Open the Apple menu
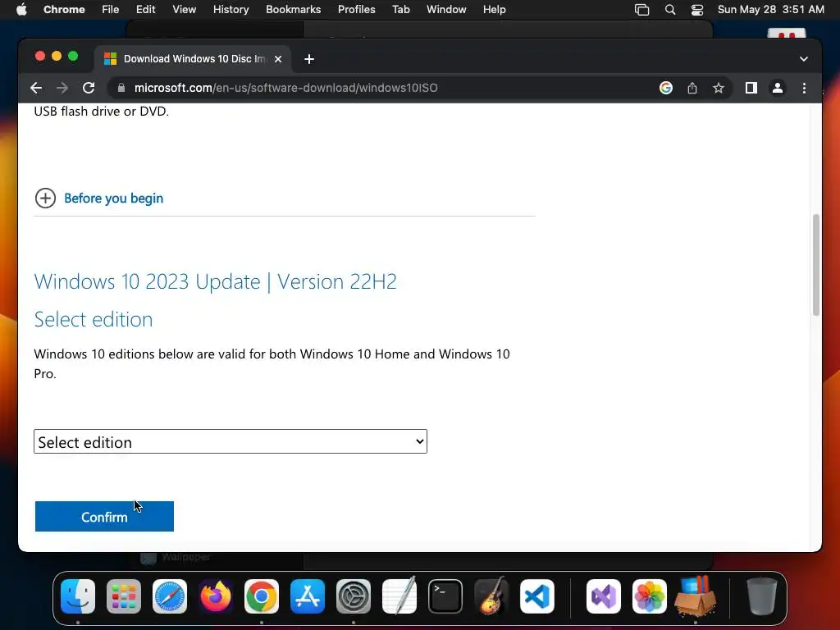The width and height of the screenshot is (840, 630). (x=21, y=10)
